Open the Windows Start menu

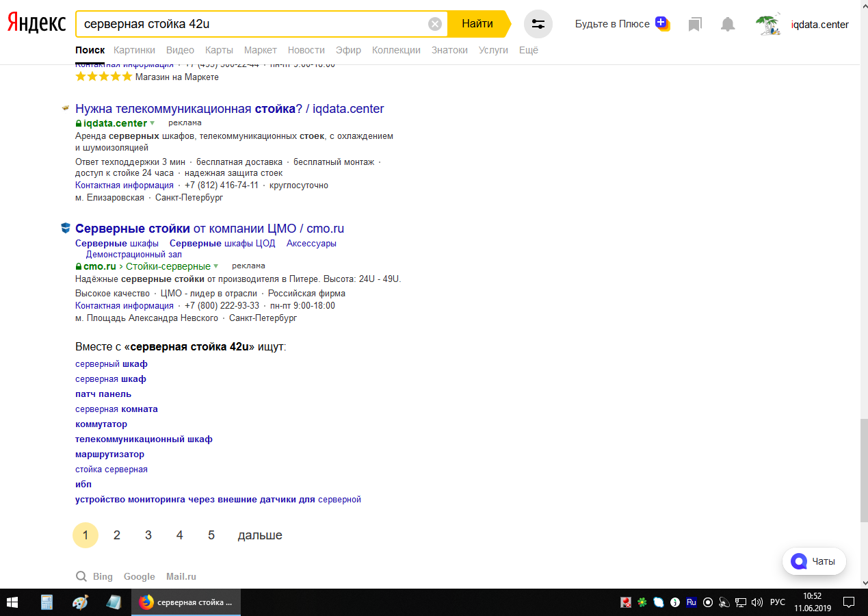click(13, 602)
